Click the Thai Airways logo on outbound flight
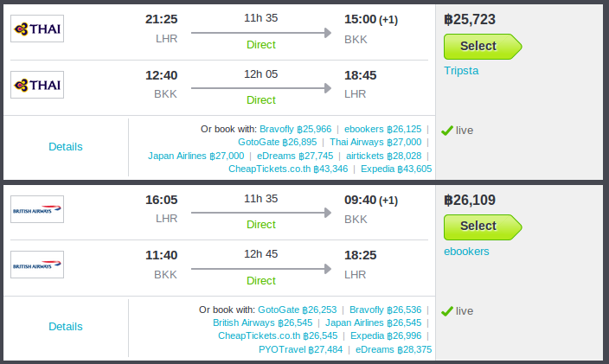 [x=37, y=29]
